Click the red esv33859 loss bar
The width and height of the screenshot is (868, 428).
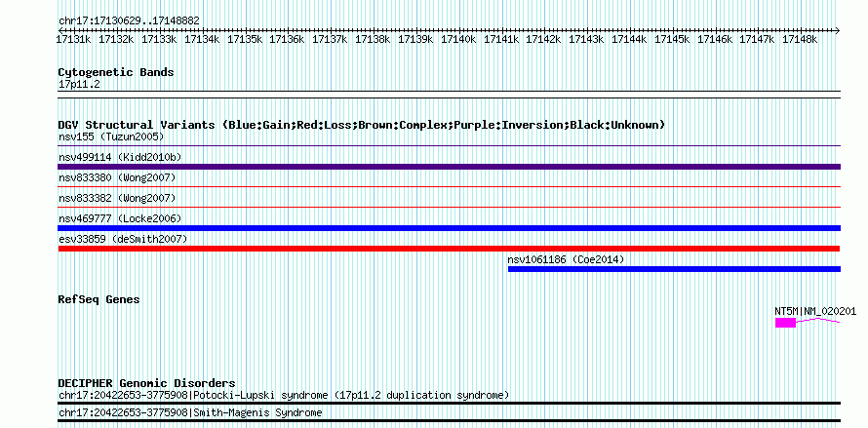[449, 249]
